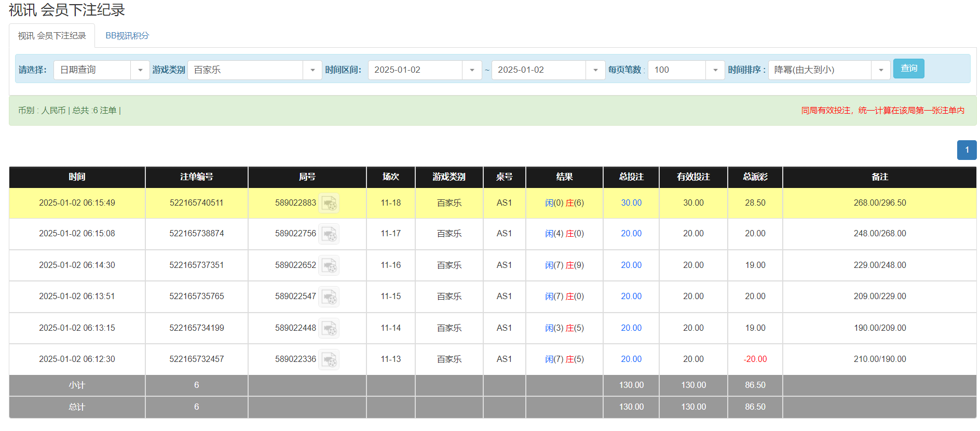Open video replay icon for round 589022652

329,265
